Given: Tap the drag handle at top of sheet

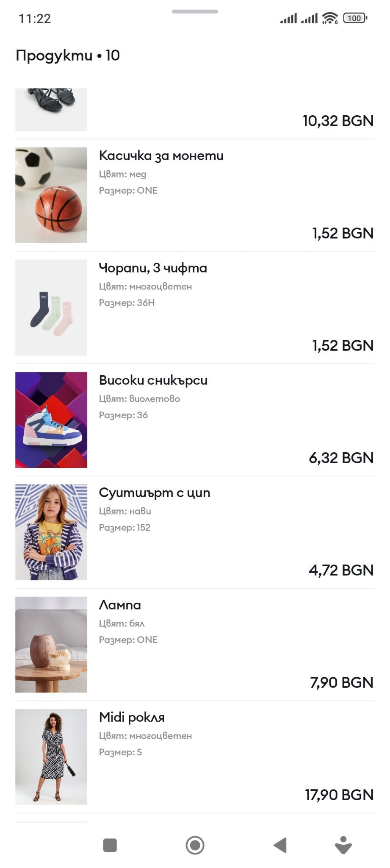Looking at the screenshot, I should [195, 11].
